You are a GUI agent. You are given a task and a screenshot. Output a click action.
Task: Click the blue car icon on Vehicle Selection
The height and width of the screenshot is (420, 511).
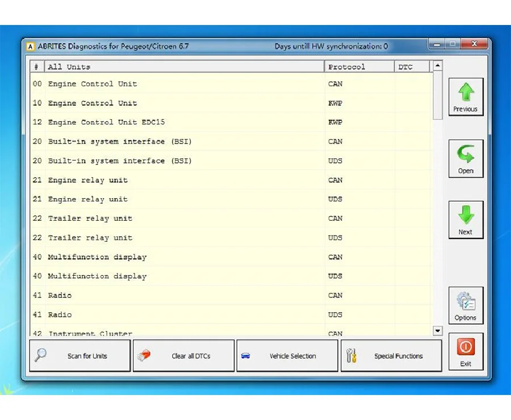(245, 356)
